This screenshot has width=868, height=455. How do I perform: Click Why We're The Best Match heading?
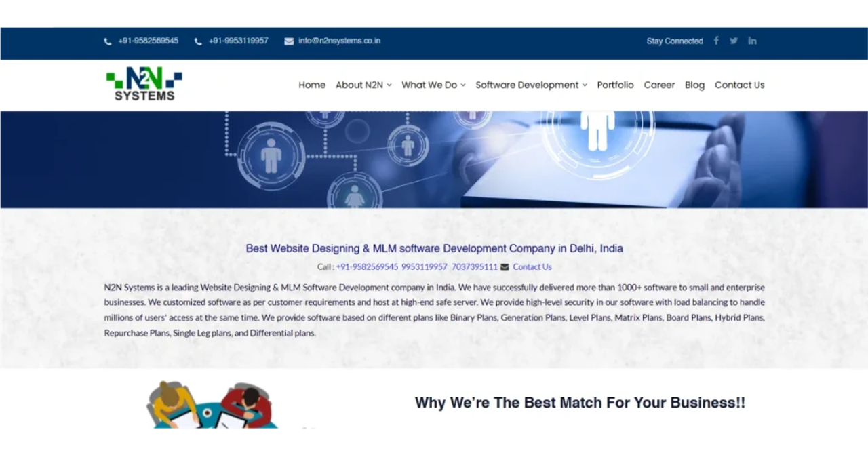click(580, 403)
